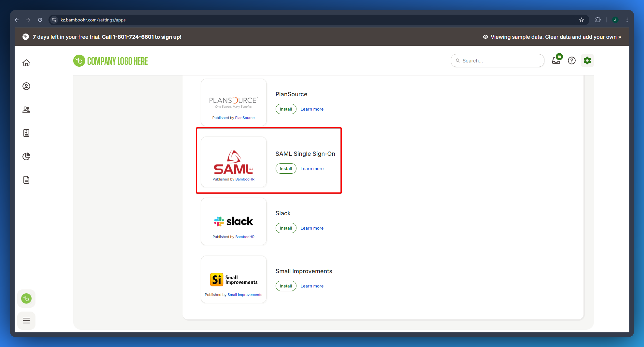Learn more about PlanSource

pos(312,109)
